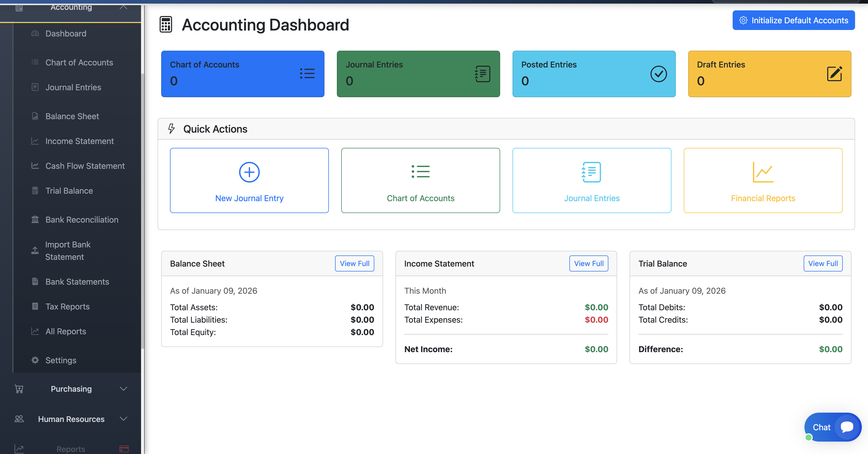This screenshot has height=454, width=868.
Task: Click the Import Bank Statement upload icon
Action: pyautogui.click(x=35, y=251)
